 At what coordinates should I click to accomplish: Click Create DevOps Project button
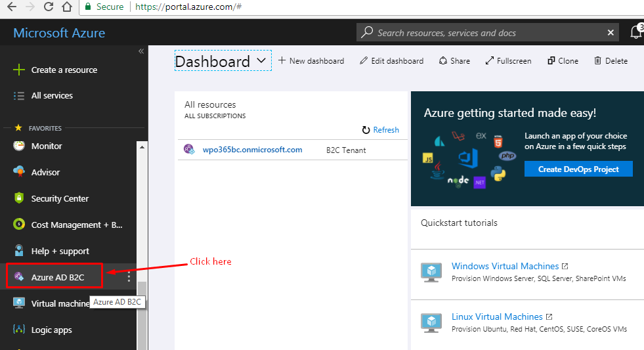point(578,169)
